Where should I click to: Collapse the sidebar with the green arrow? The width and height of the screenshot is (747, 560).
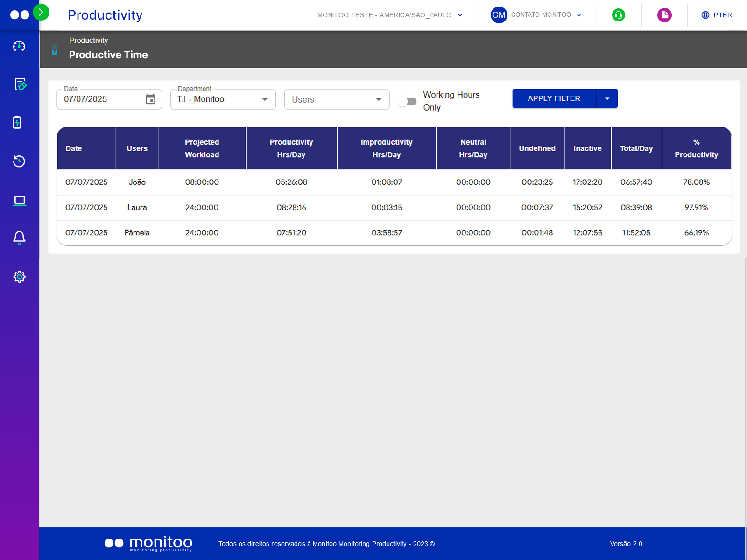[x=42, y=12]
